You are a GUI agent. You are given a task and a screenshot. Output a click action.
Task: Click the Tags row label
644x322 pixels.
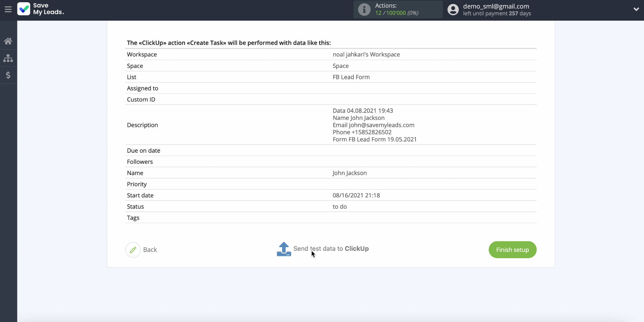133,218
